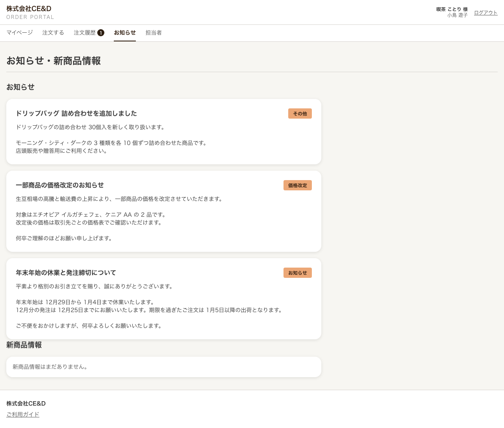Click the 価格改定 category tag

pyautogui.click(x=298, y=185)
